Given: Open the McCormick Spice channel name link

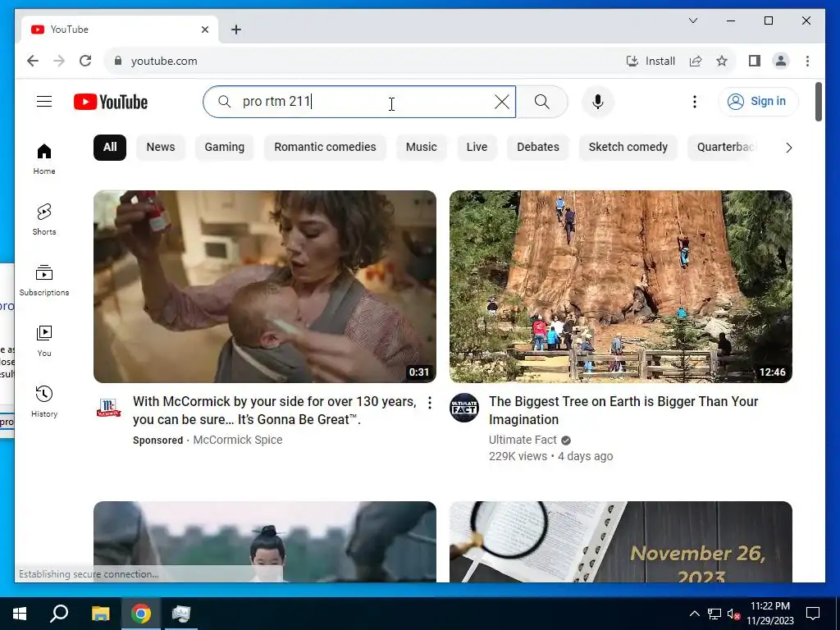Looking at the screenshot, I should coord(238,440).
